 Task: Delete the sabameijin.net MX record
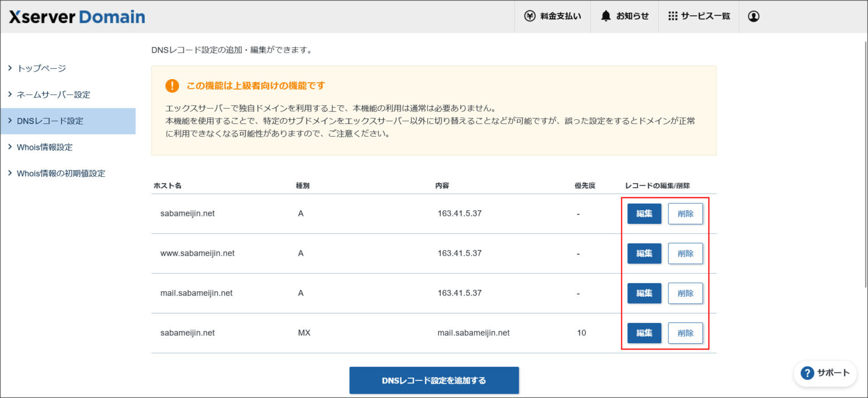[685, 333]
